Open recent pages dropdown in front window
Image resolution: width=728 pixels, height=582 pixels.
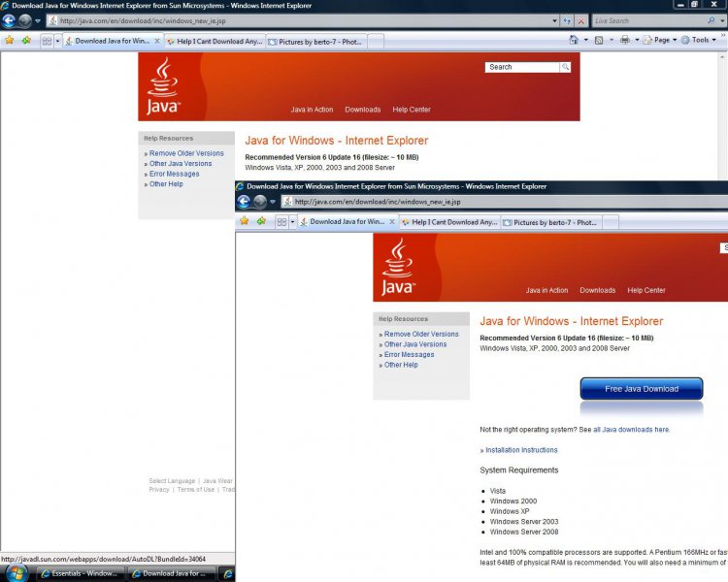coord(273,202)
